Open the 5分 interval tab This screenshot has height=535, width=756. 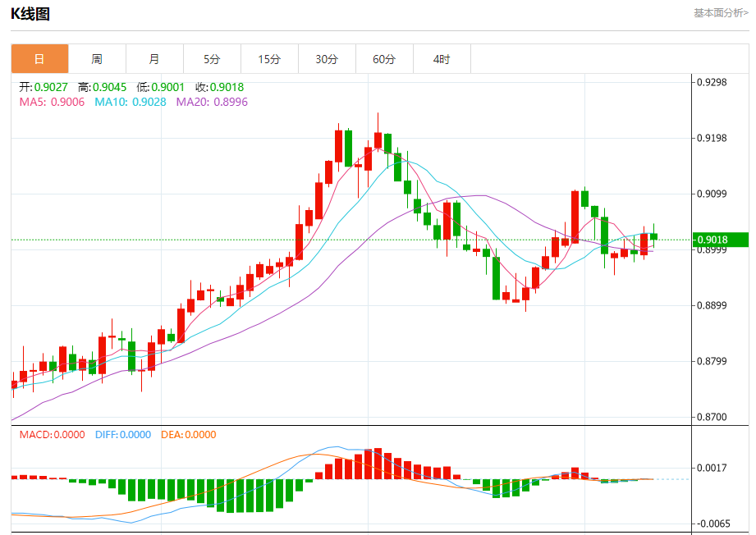212,59
